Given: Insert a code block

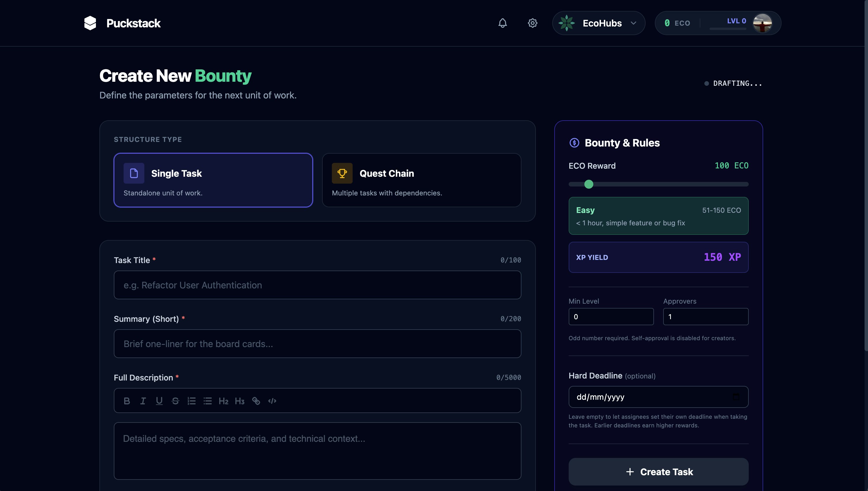Looking at the screenshot, I should (272, 401).
